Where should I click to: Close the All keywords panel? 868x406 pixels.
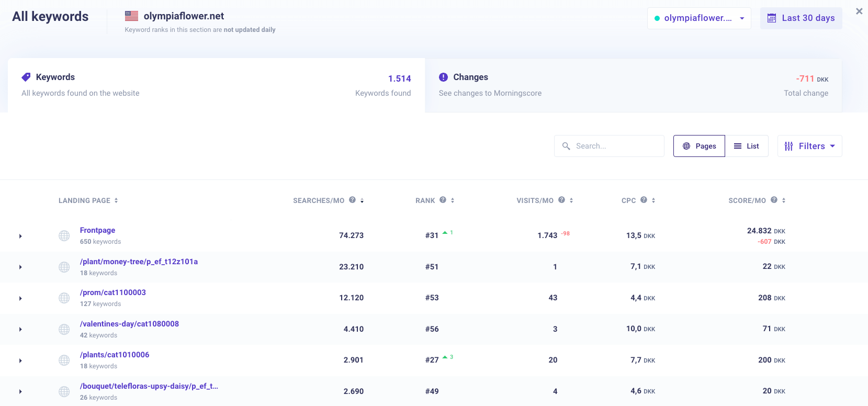(x=859, y=11)
